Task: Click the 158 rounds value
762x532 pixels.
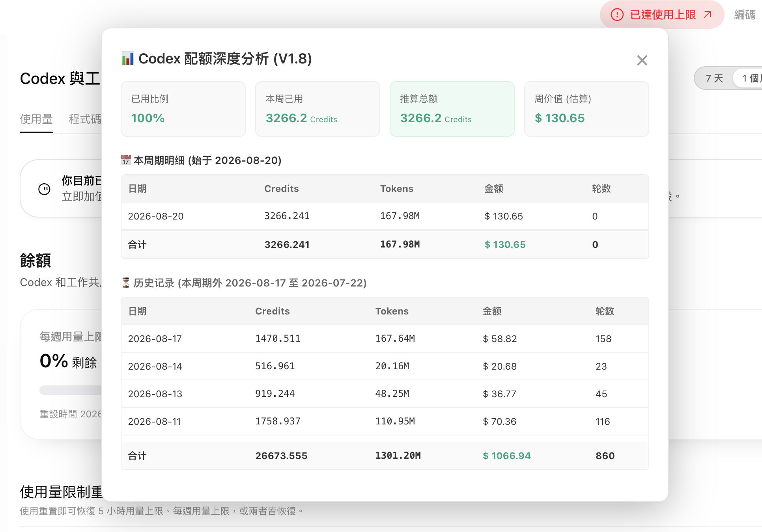Action: click(603, 339)
